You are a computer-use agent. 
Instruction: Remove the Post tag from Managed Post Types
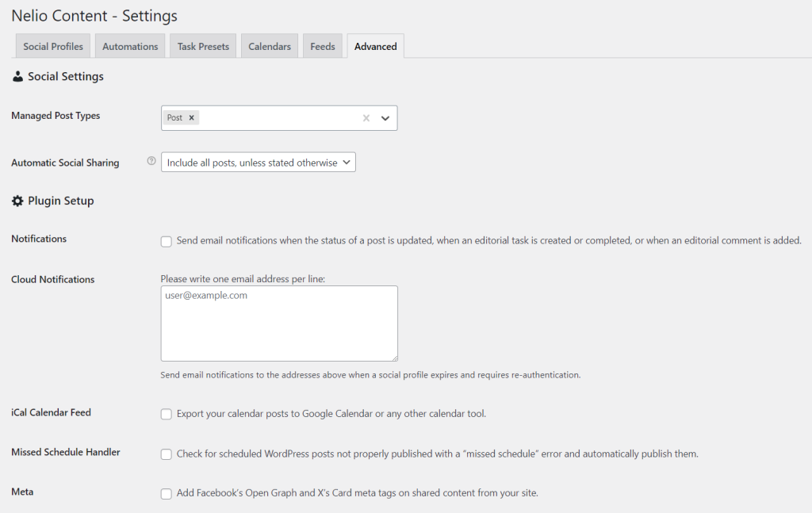(x=191, y=117)
